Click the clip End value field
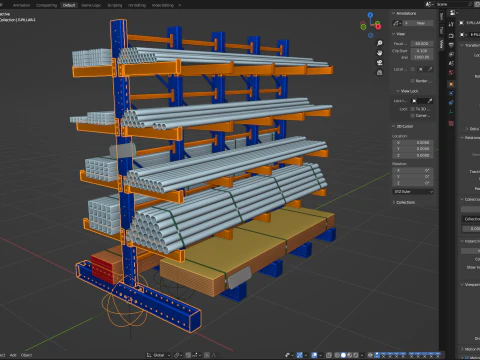The width and height of the screenshot is (480, 360). (422, 57)
